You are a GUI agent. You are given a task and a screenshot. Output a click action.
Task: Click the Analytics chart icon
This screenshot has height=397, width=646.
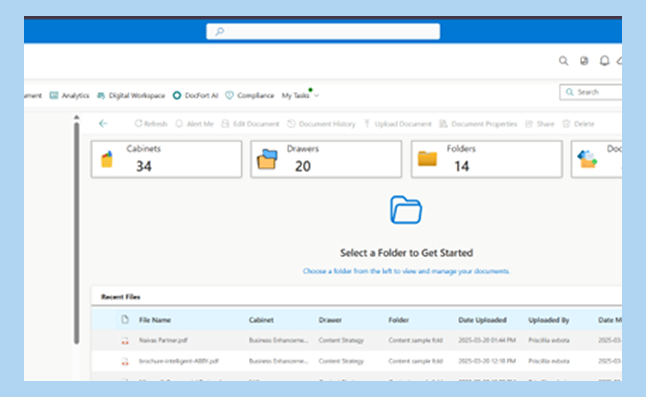[54, 96]
